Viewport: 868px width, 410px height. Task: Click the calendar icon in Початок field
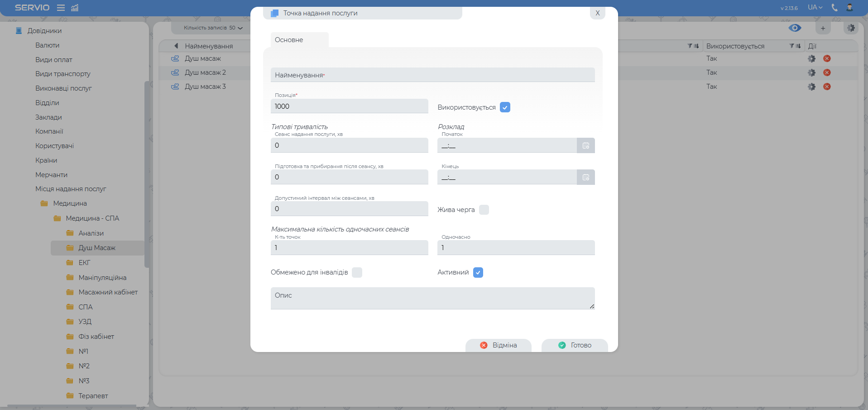(x=585, y=145)
